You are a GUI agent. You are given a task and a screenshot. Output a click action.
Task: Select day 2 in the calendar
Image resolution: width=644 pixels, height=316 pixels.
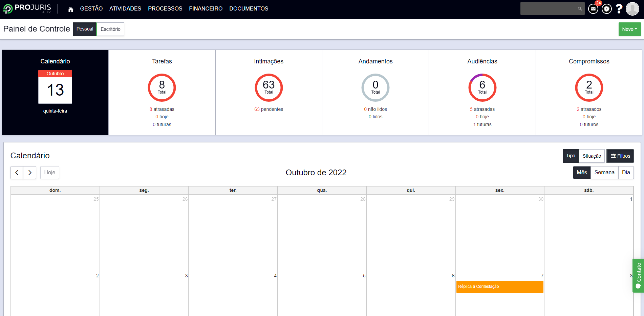coord(98,276)
